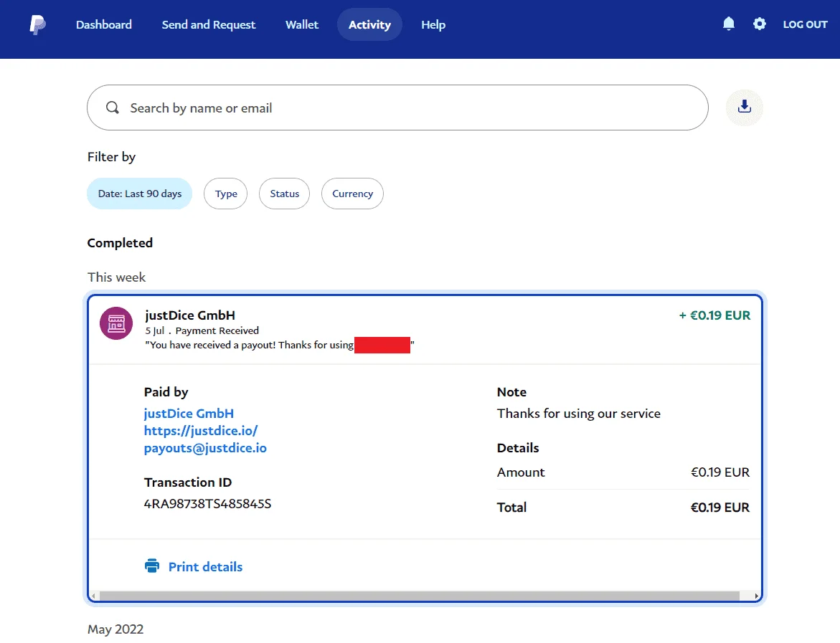The image size is (840, 643).
Task: Open the Status filter
Action: (285, 194)
